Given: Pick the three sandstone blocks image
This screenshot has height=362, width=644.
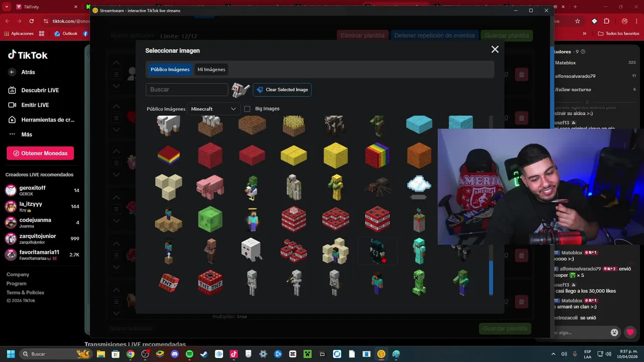Looking at the screenshot, I should pyautogui.click(x=169, y=187).
